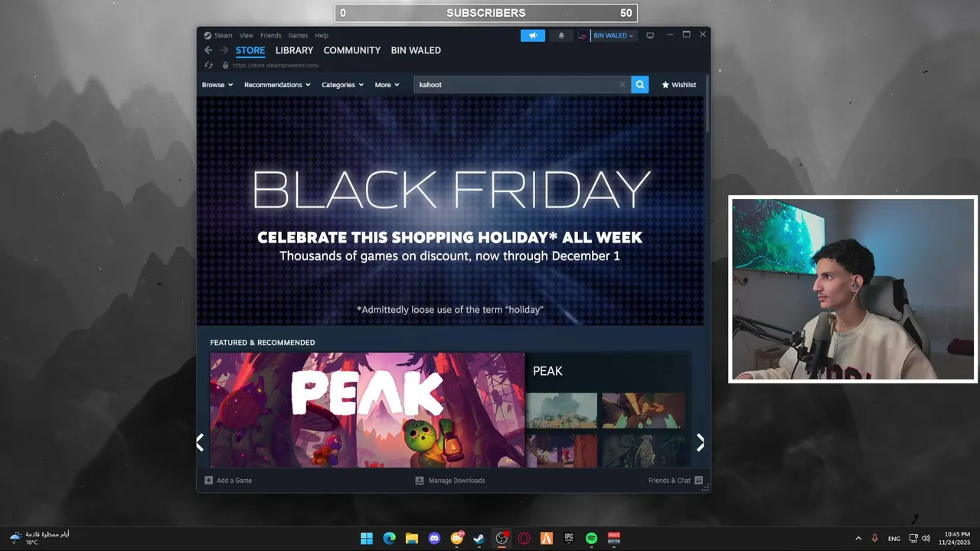
Task: Click the clock showing 10:45 PM
Action: 955,538
